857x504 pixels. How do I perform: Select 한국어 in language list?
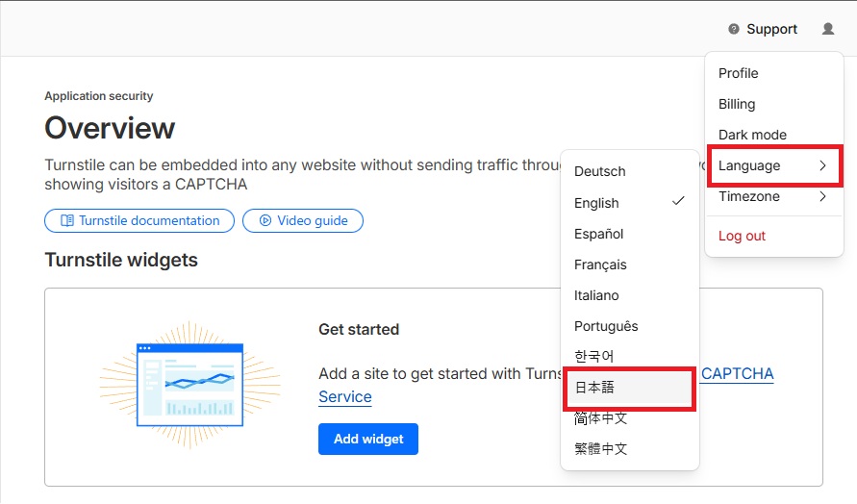[x=594, y=357]
